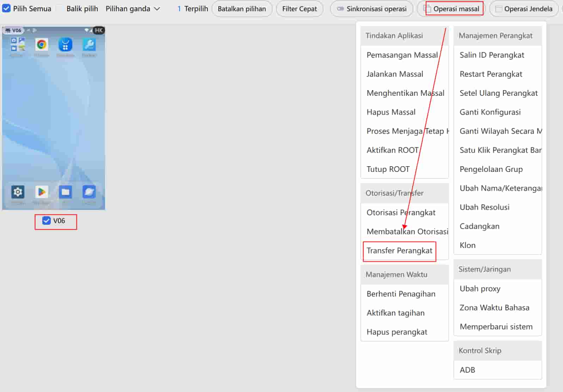Select Membatalkan Otorisasi
This screenshot has height=392, width=563.
click(405, 231)
